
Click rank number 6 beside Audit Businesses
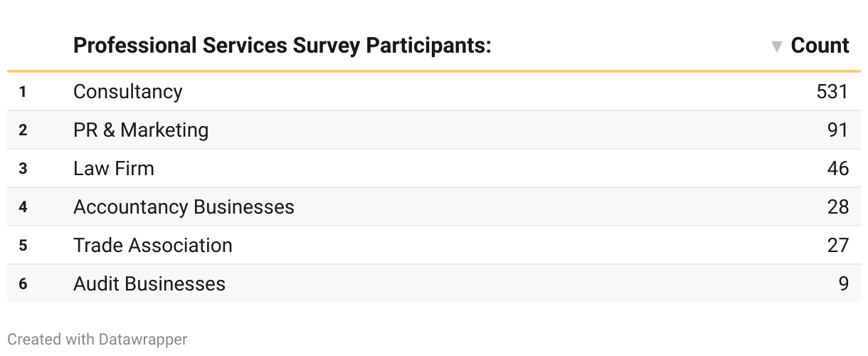[x=23, y=283]
